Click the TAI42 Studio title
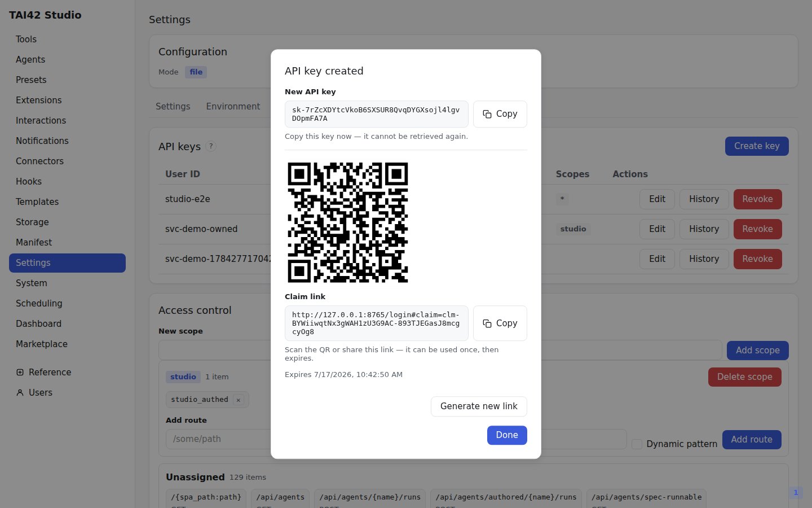 (45, 15)
